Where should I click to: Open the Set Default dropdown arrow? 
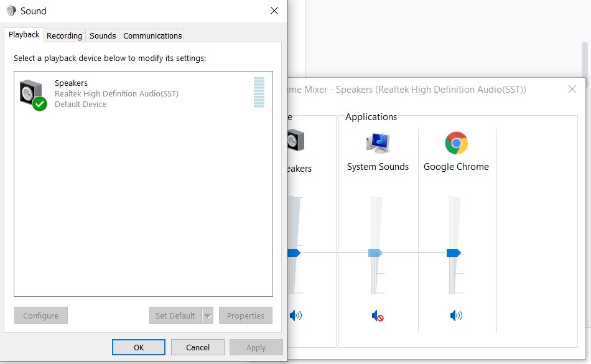[208, 316]
